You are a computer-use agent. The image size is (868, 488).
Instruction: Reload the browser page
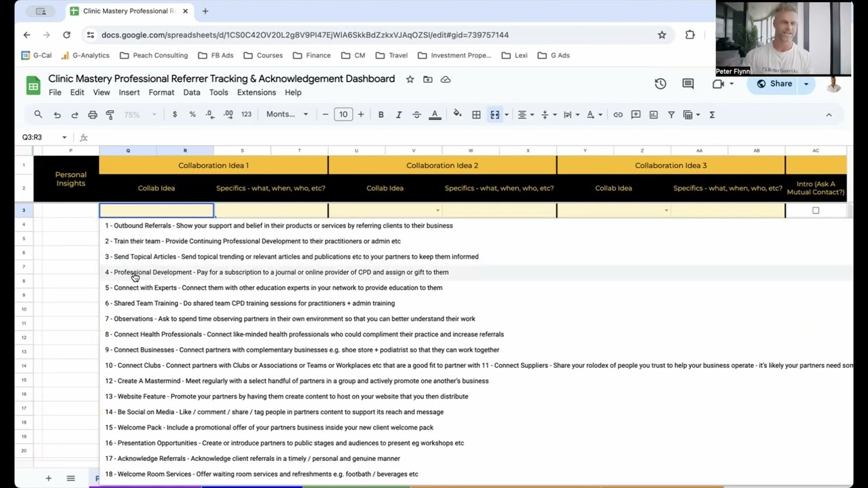(x=66, y=35)
